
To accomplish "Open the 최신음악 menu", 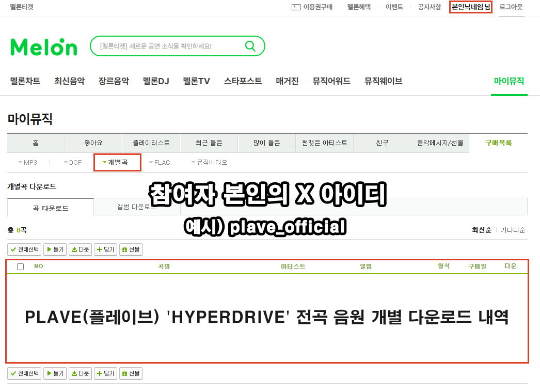I will pyautogui.click(x=69, y=81).
